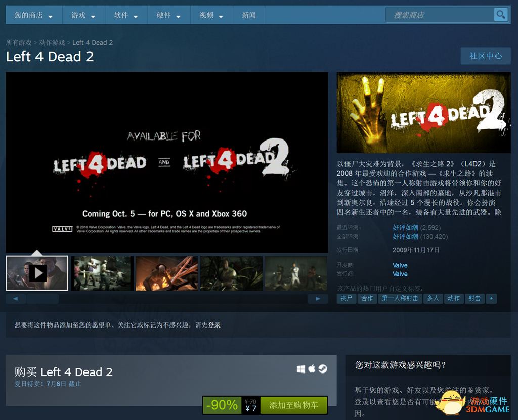Click the 夏日特卖！7月6日 截止 text

coord(48,384)
